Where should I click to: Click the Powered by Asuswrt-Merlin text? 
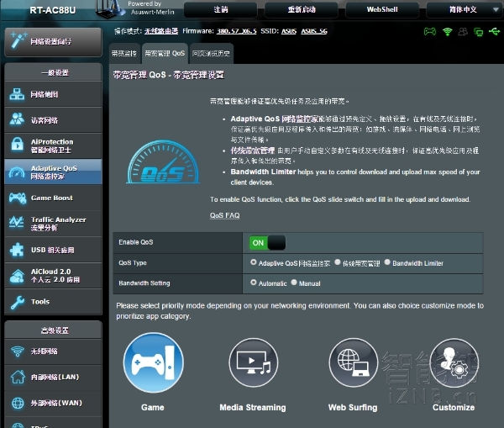[x=151, y=8]
